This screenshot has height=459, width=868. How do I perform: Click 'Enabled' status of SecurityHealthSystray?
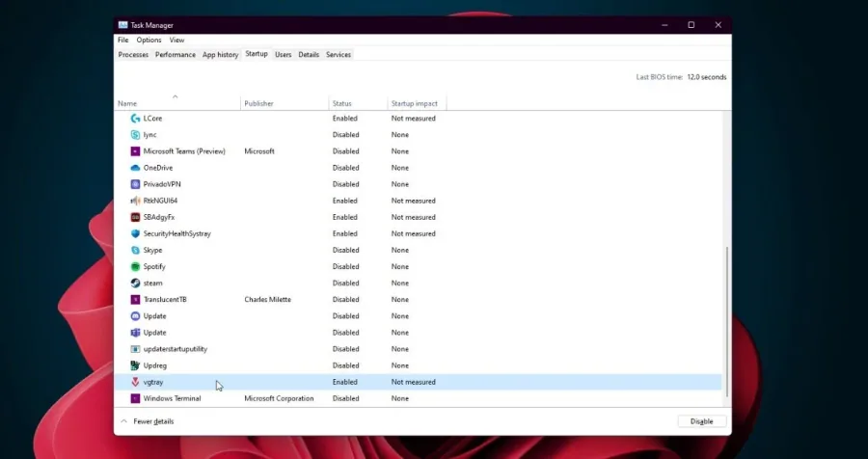click(x=345, y=233)
